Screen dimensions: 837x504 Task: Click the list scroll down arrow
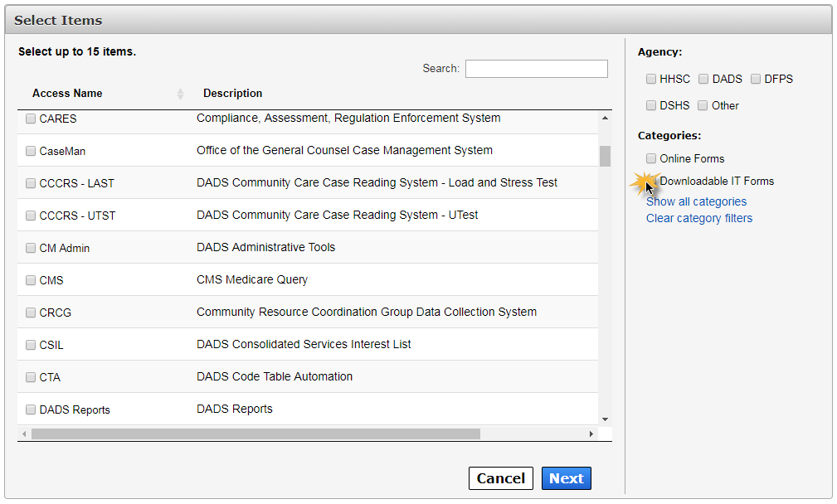click(605, 419)
